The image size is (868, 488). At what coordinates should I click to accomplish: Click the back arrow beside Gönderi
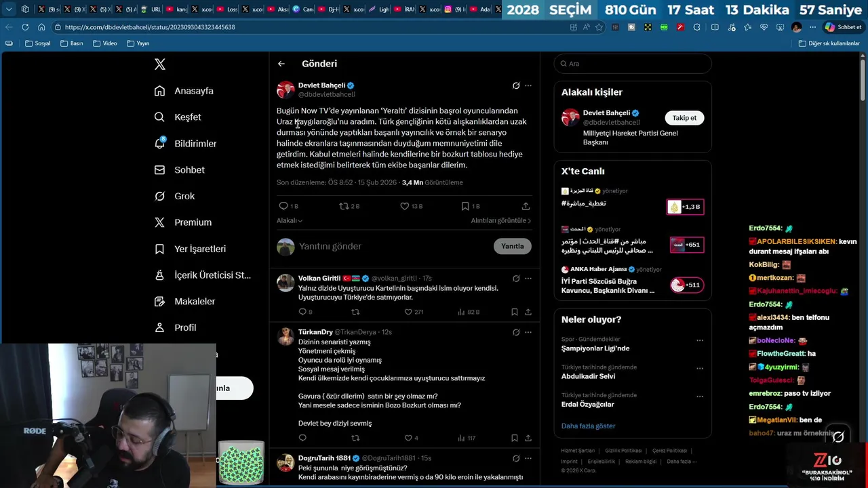tap(281, 64)
